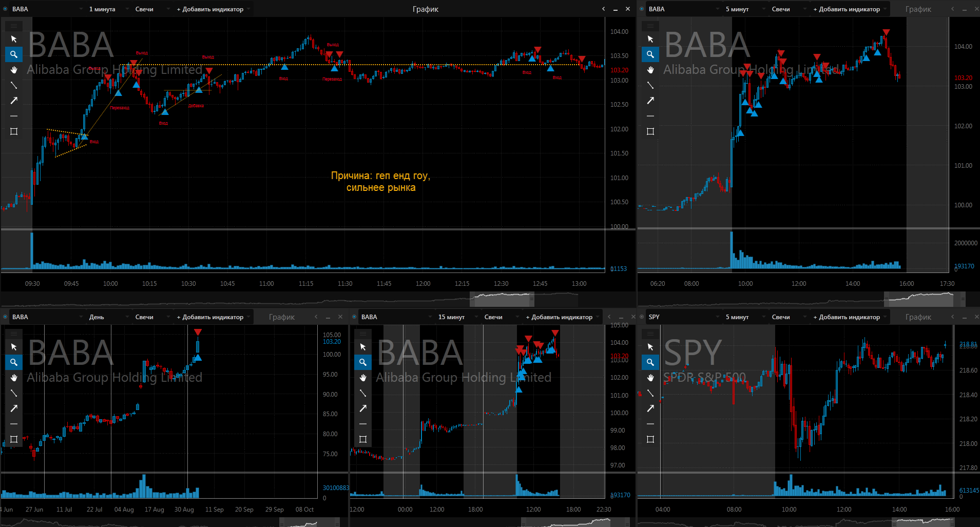Activate zoom tool in BABA 1 минута chart
Screen dimensions: 980x527
14,54
